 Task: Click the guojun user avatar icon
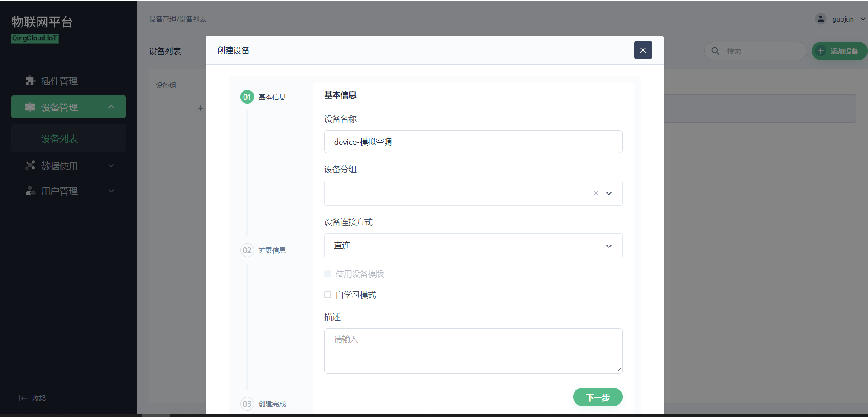[x=820, y=19]
